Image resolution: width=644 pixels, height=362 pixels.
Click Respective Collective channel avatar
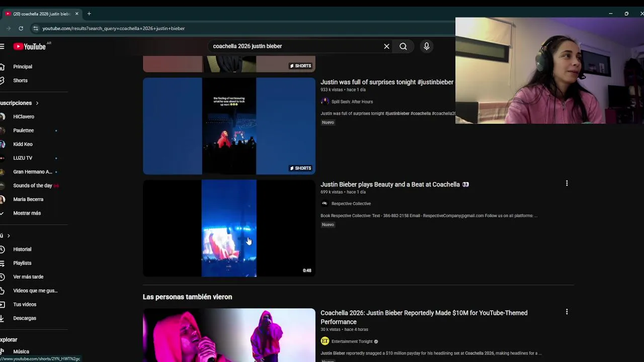click(325, 204)
